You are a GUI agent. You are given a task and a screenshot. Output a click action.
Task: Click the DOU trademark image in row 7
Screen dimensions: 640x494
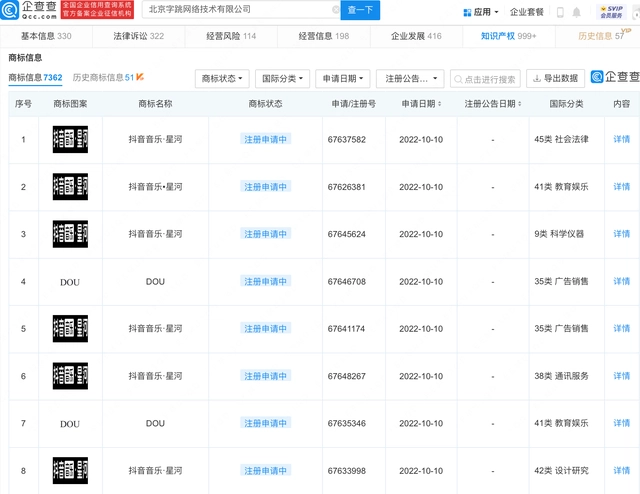pos(70,424)
